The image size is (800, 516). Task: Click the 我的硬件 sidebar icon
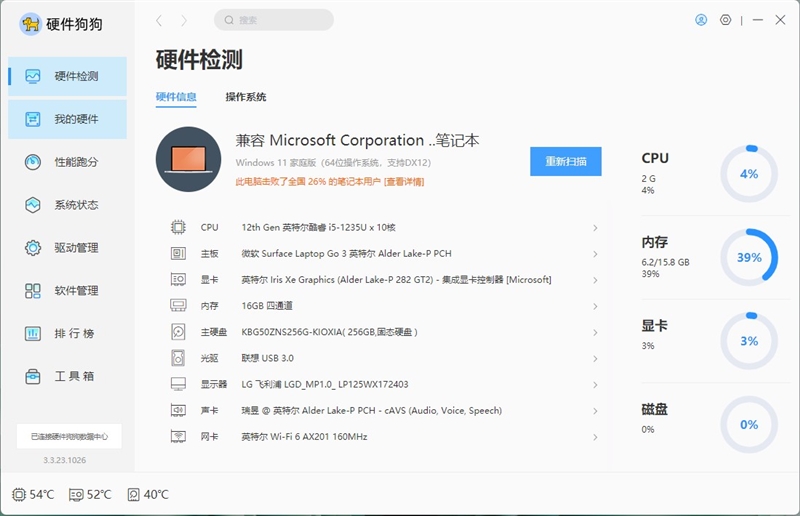[x=33, y=119]
